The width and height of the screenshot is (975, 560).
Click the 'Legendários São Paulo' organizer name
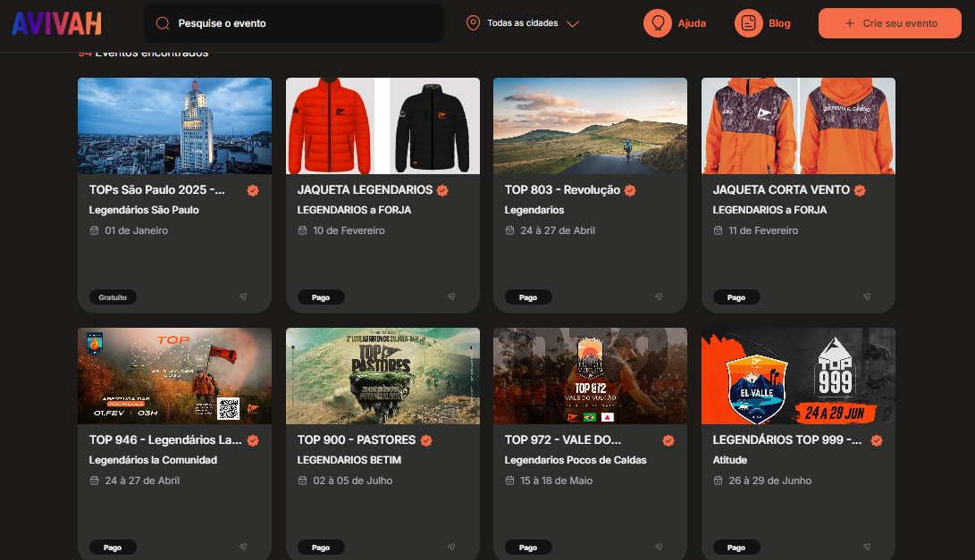point(144,210)
